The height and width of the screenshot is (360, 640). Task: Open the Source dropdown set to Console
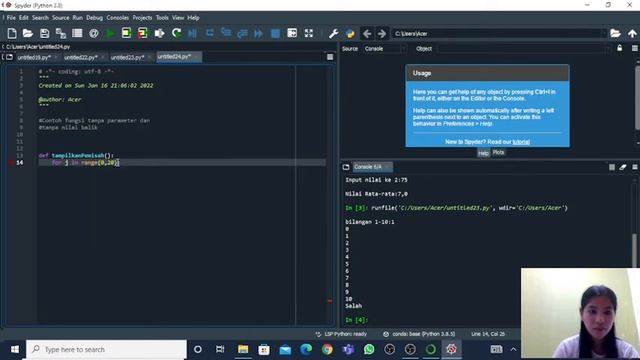click(385, 49)
